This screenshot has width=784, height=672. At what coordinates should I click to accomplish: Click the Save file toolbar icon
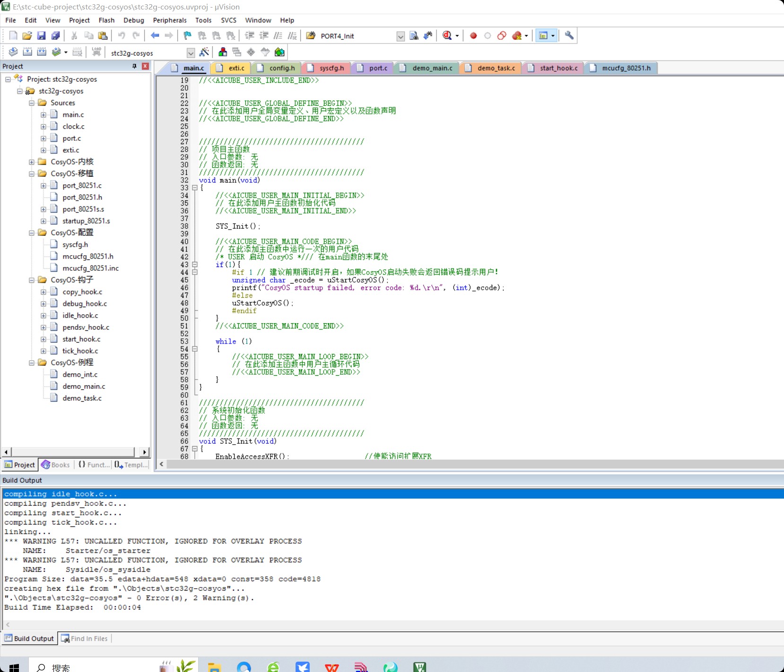(41, 35)
